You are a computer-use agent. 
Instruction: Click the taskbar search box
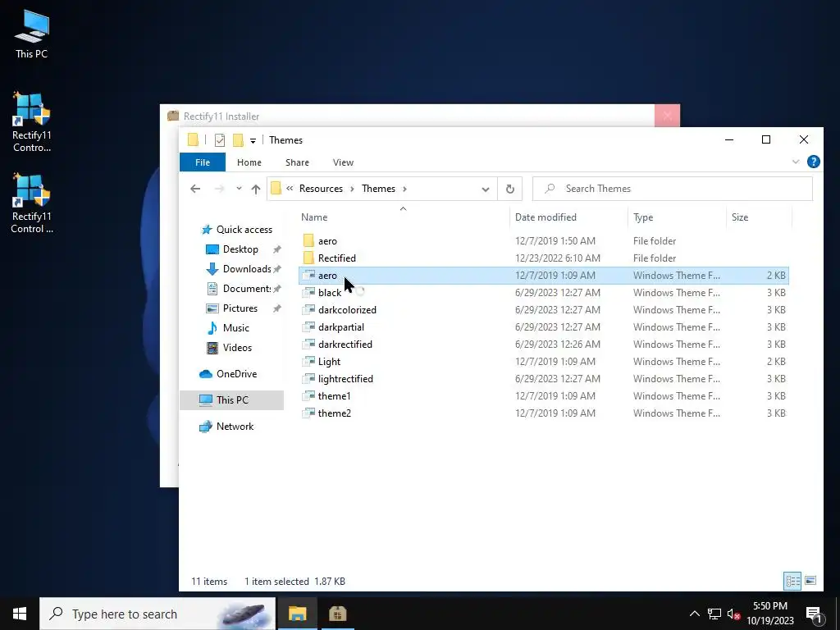[x=157, y=614]
